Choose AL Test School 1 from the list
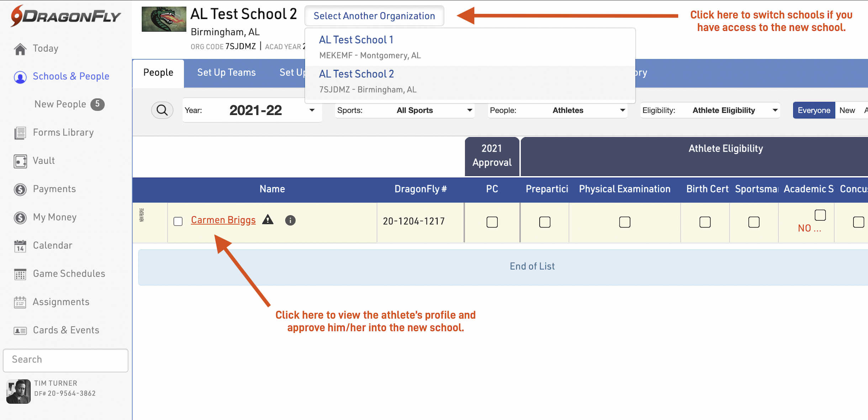 pyautogui.click(x=356, y=40)
